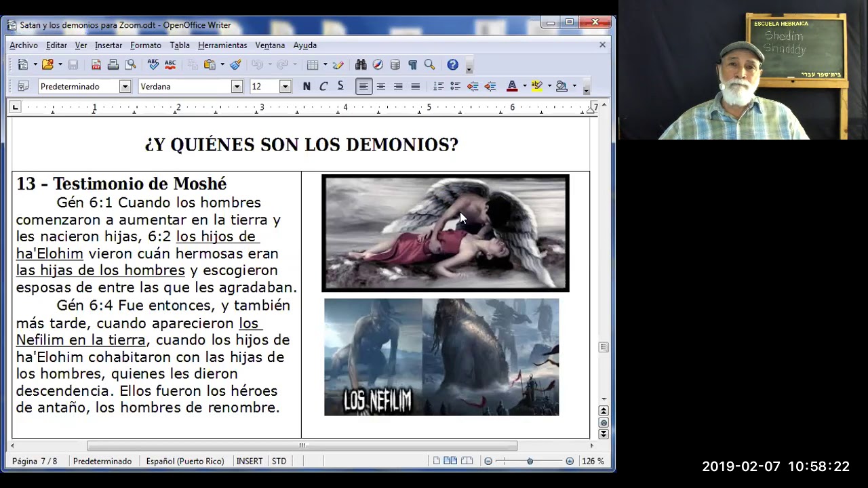Select single-page view layout icon

pyautogui.click(x=437, y=461)
